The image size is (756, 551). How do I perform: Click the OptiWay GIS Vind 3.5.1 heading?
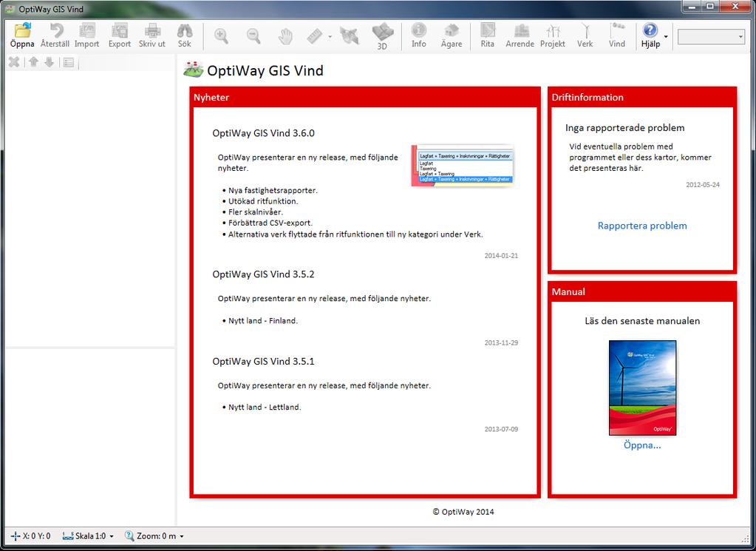pyautogui.click(x=263, y=361)
